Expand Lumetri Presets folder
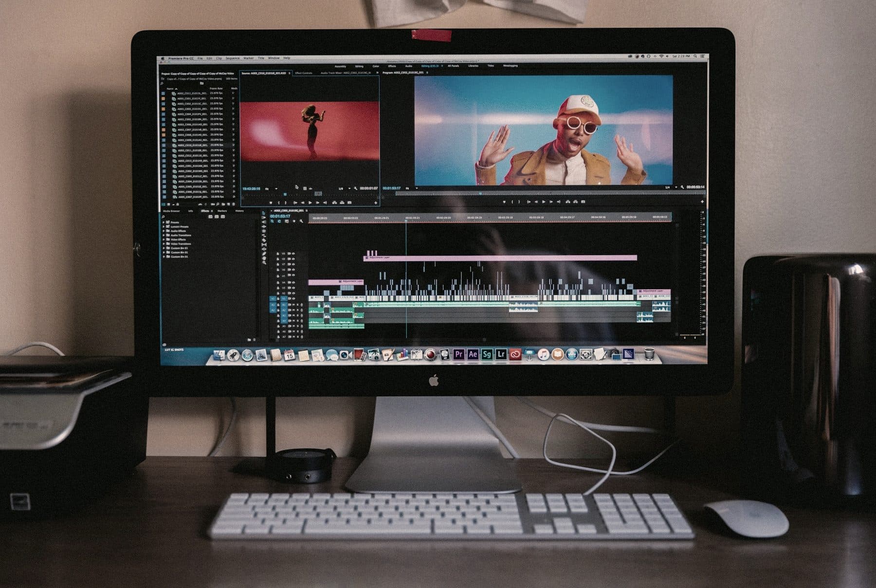The height and width of the screenshot is (588, 876). 164,227
